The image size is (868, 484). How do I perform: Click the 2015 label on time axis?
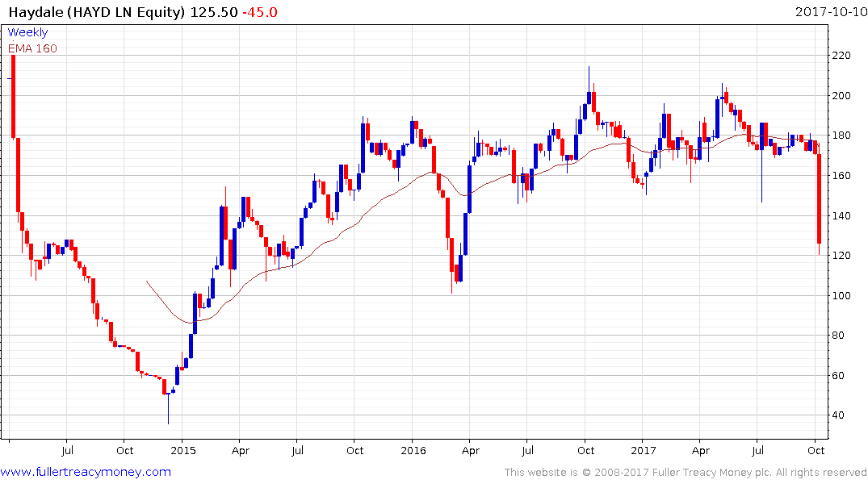[183, 450]
